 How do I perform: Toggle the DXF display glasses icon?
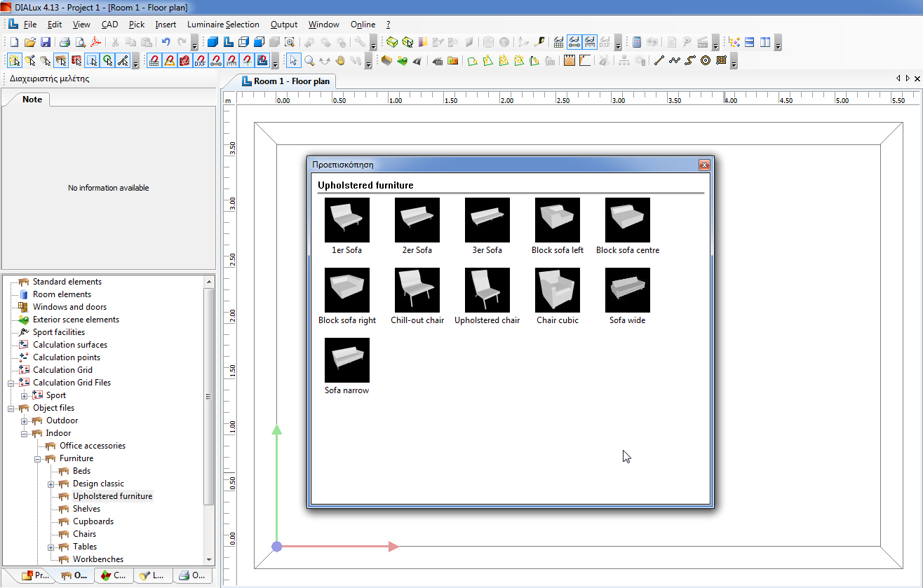pos(605,42)
